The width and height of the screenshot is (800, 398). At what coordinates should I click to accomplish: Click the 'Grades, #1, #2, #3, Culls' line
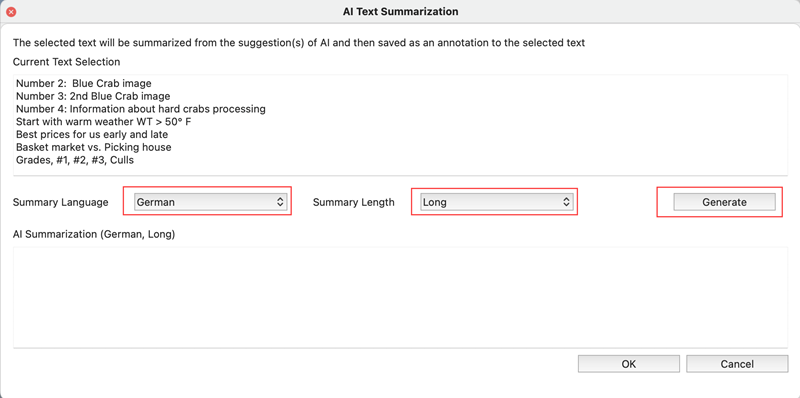point(75,160)
